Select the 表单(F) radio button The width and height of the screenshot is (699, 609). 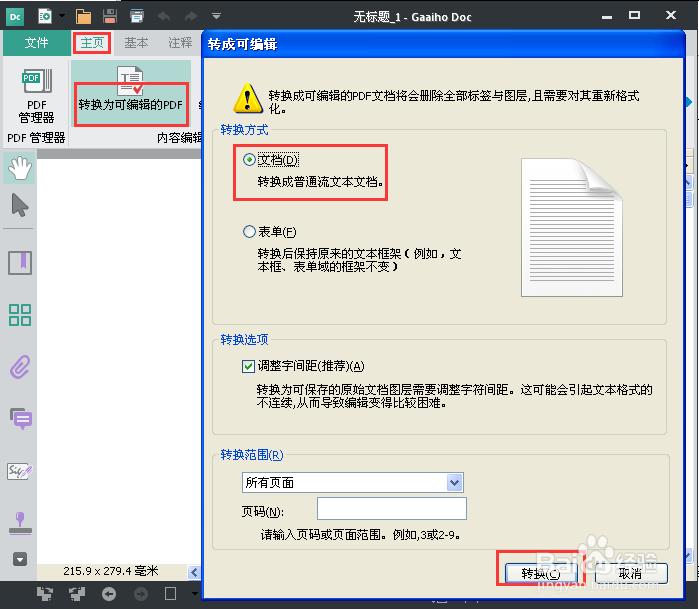pyautogui.click(x=249, y=232)
